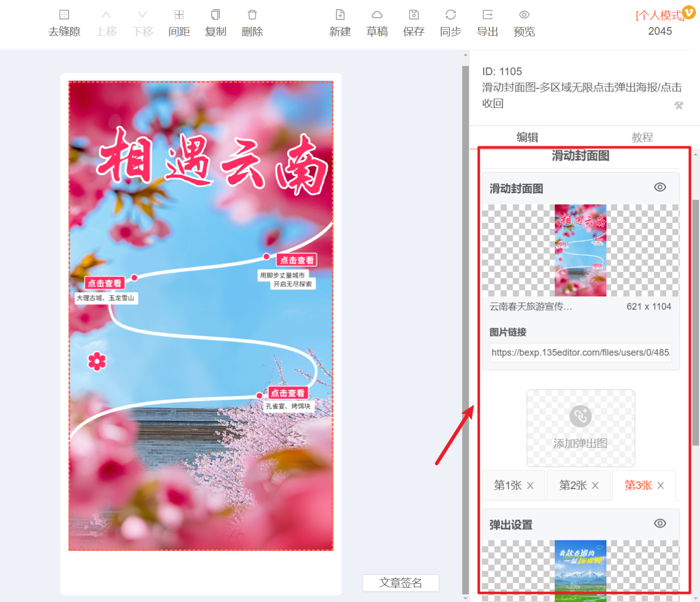Click the 添加弹出图 add popup image button
The height and width of the screenshot is (602, 700).
[x=581, y=428]
